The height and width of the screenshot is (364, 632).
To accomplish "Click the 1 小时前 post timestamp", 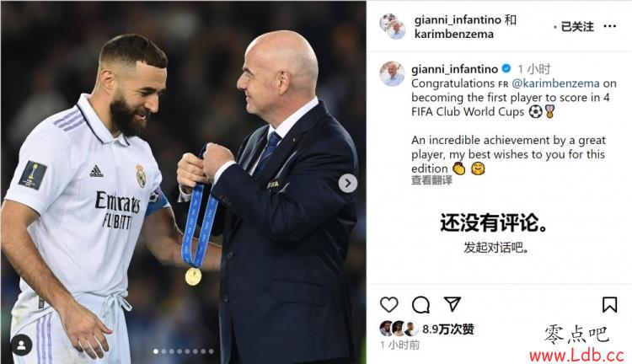I will 399,345.
